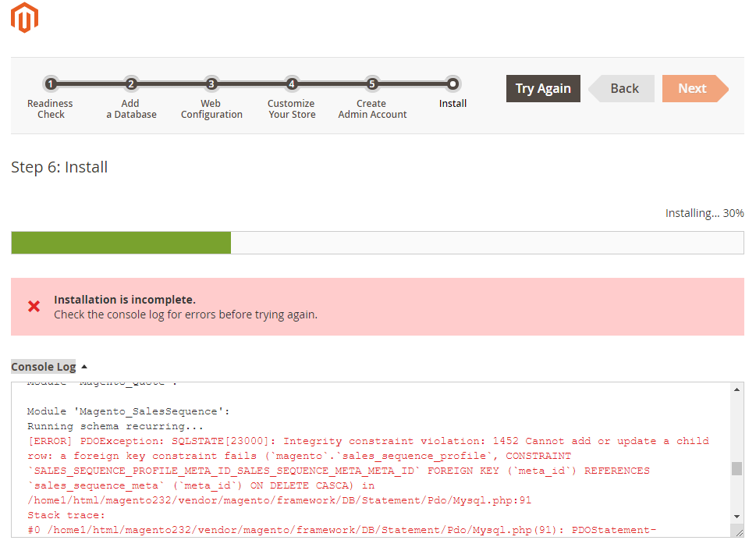Select the Install step marker
This screenshot has height=551, width=756.
coord(453,84)
